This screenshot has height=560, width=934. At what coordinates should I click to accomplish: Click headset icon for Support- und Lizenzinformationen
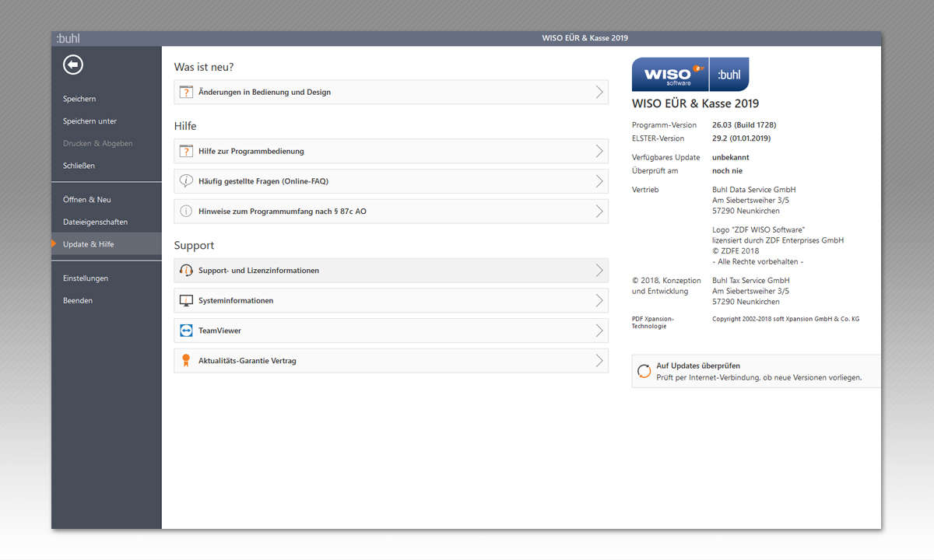coord(186,271)
